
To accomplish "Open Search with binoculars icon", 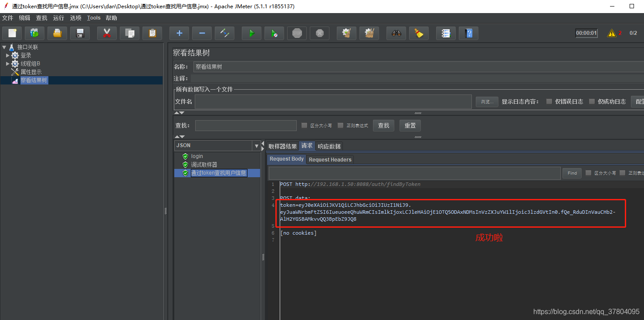I will pyautogui.click(x=396, y=33).
